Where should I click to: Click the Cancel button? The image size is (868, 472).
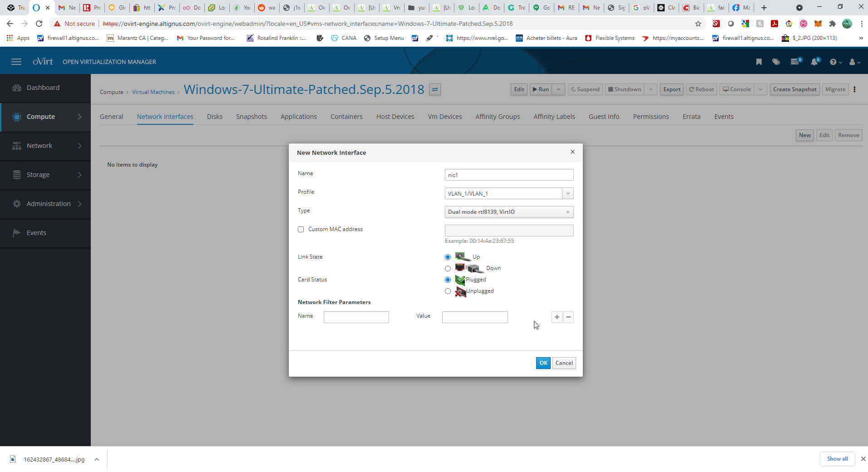564,363
